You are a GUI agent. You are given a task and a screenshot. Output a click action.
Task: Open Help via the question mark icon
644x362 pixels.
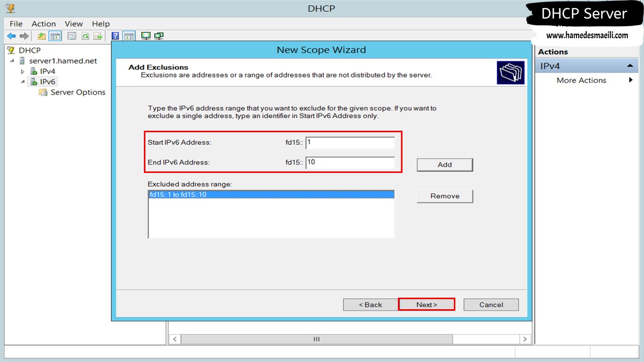pos(115,36)
